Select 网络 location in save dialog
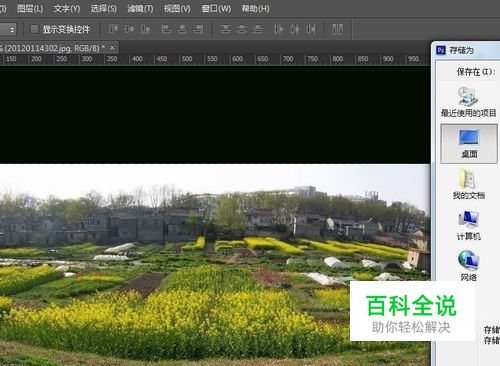Image resolution: width=500 pixels, height=366 pixels. coord(469,266)
